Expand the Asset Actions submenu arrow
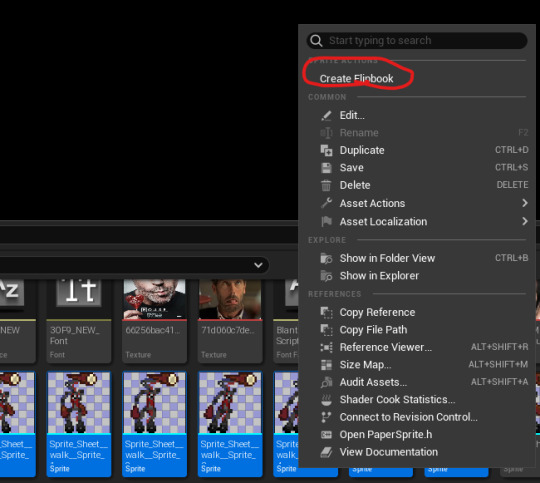The image size is (540, 483). point(525,203)
